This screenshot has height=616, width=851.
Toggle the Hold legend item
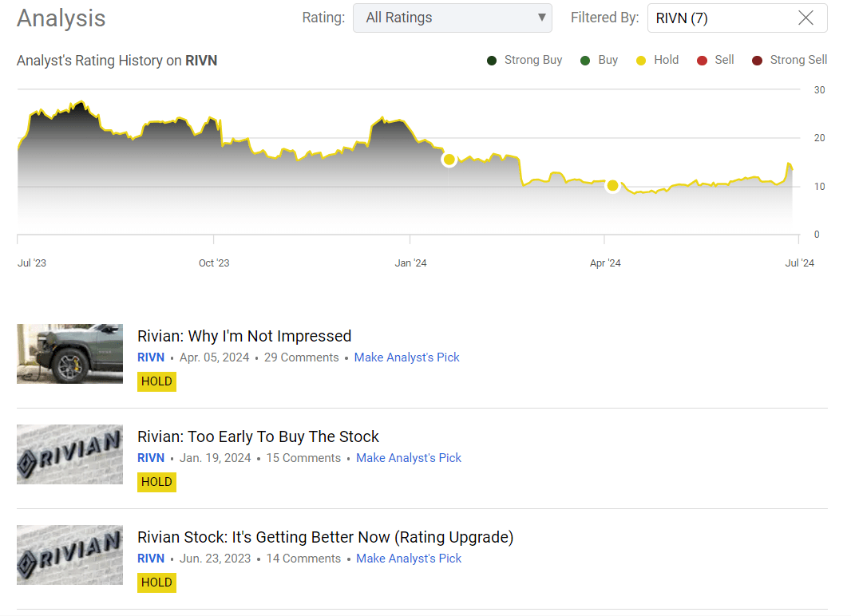point(657,60)
